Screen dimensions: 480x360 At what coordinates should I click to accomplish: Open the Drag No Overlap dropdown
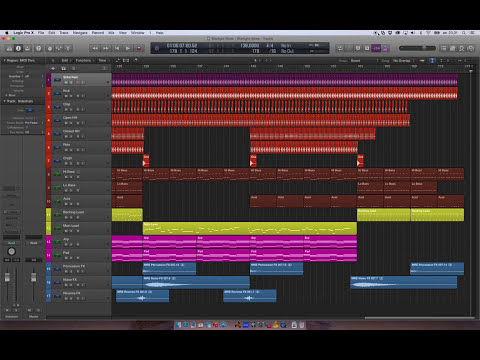403,60
